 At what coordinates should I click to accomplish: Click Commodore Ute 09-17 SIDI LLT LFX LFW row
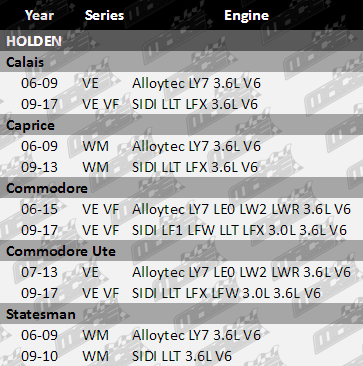(x=181, y=293)
